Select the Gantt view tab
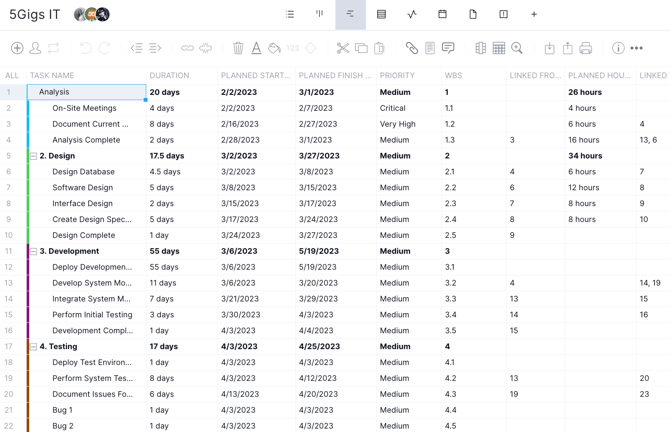Screen dimensions: 670x432 click(x=350, y=15)
